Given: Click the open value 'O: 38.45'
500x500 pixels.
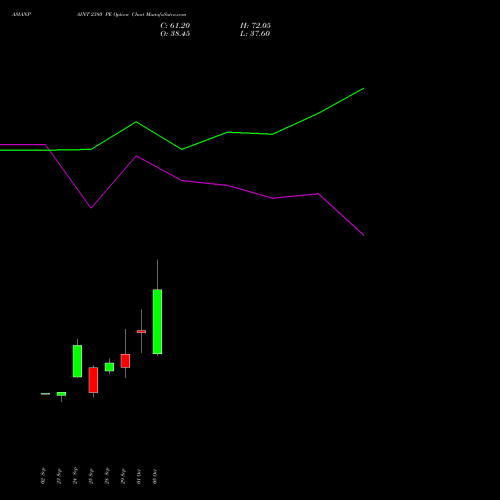Looking at the screenshot, I should point(175,34).
